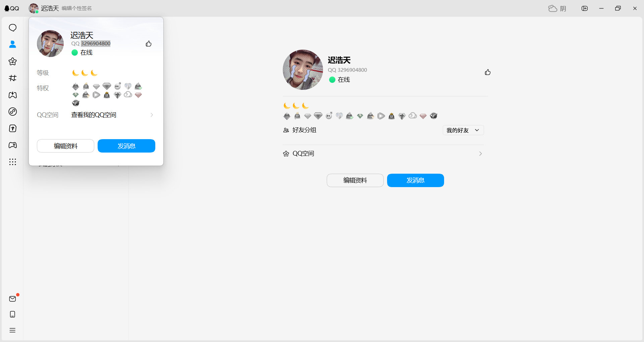Open the star icon in the left sidebar
This screenshot has width=644, height=342.
click(13, 61)
